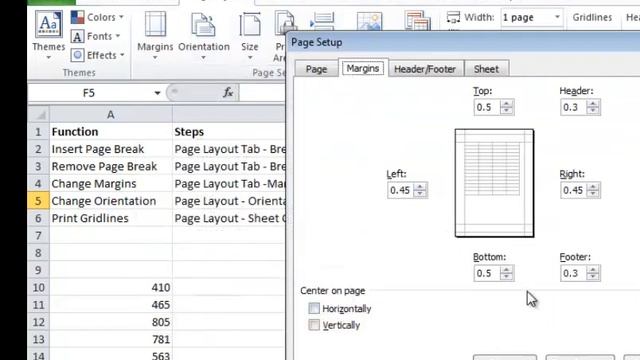
Task: Click cell "Print Gridlines"
Action: point(111,218)
